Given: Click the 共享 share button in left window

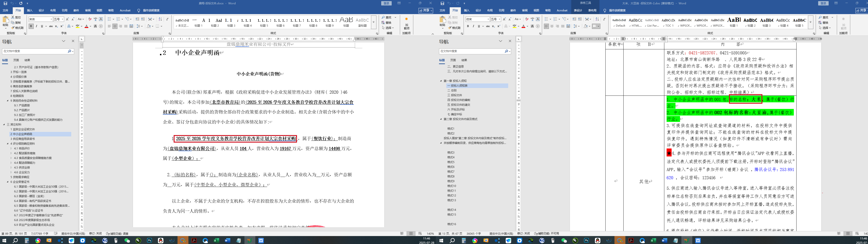Looking at the screenshot, I should click(426, 10).
